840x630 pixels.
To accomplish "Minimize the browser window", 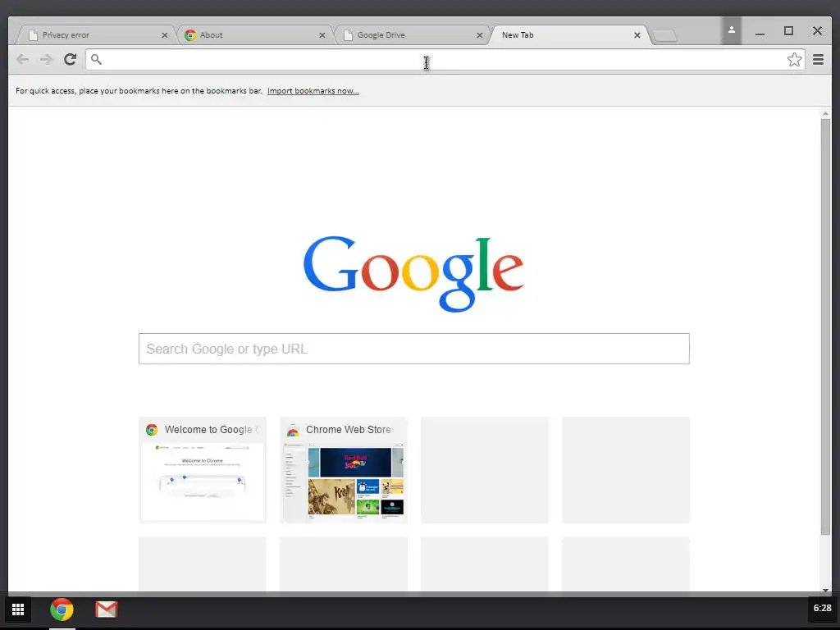I will tap(760, 32).
